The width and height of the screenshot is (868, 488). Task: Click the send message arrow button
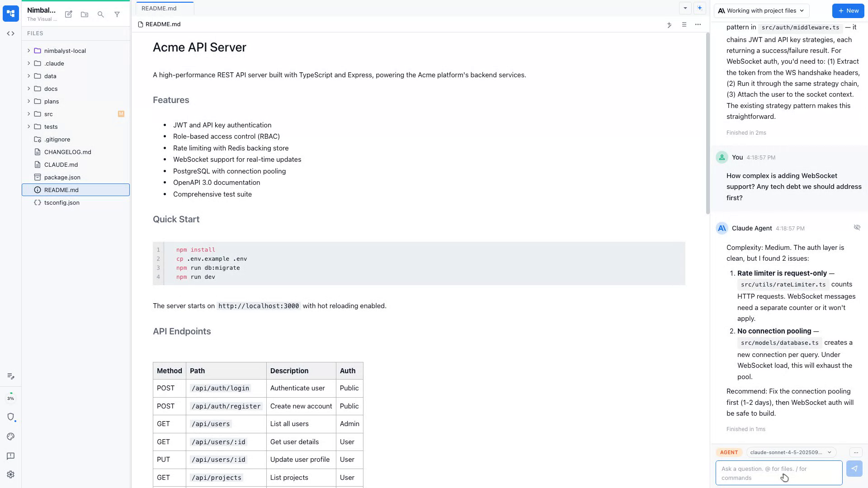click(854, 469)
